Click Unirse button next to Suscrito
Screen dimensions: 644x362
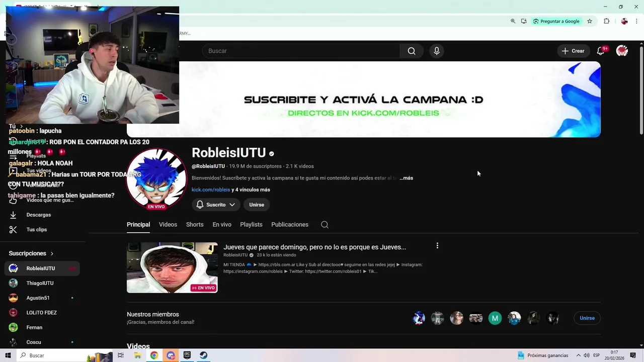coord(257,205)
